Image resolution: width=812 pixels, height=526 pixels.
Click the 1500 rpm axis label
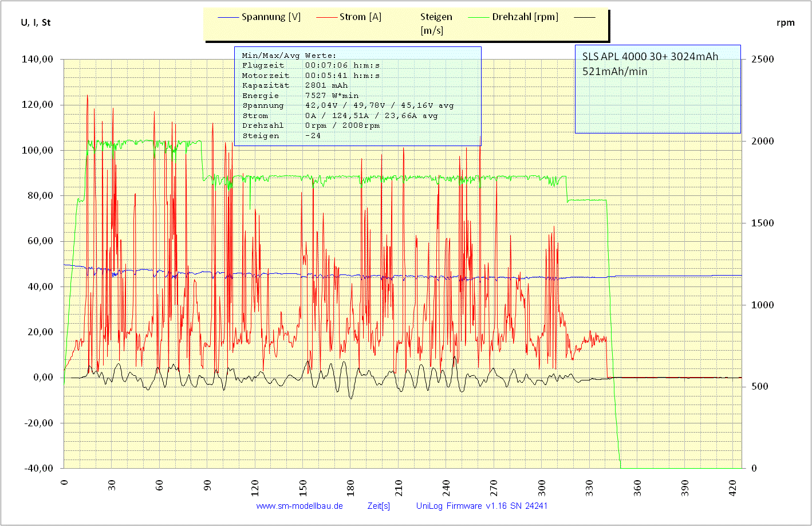click(763, 223)
